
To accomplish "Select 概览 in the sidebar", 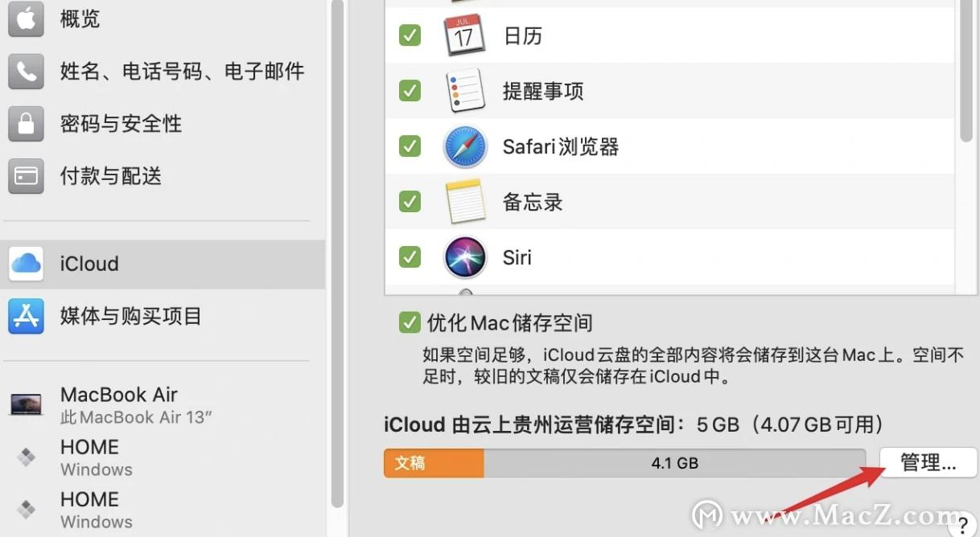I will [80, 19].
